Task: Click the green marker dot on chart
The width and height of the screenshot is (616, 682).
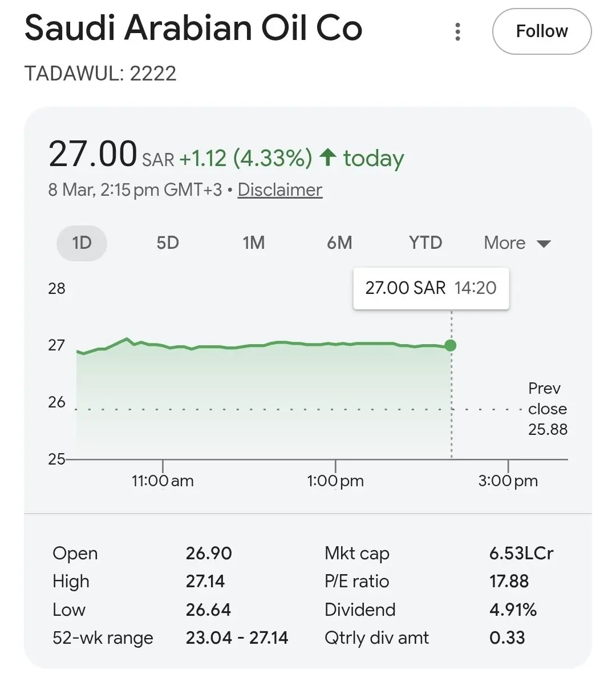Action: coord(451,345)
